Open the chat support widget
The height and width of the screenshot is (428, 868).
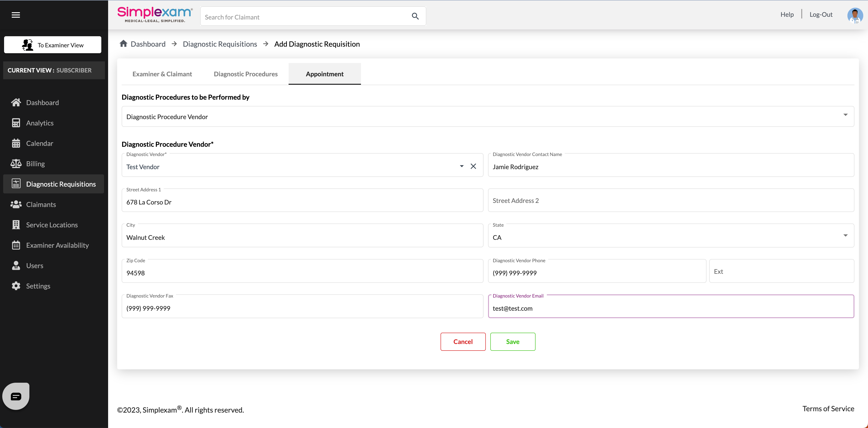(x=16, y=396)
